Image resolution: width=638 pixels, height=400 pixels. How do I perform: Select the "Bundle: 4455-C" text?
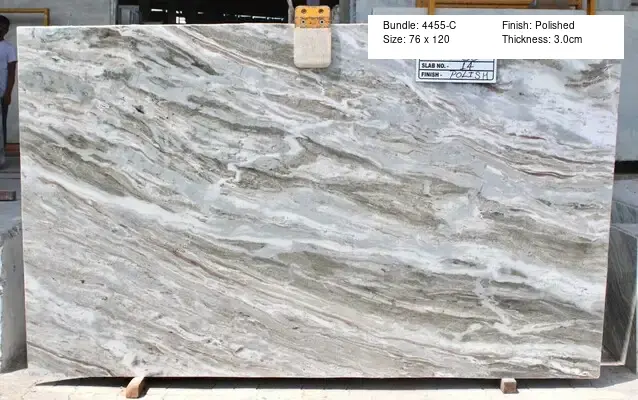point(419,25)
